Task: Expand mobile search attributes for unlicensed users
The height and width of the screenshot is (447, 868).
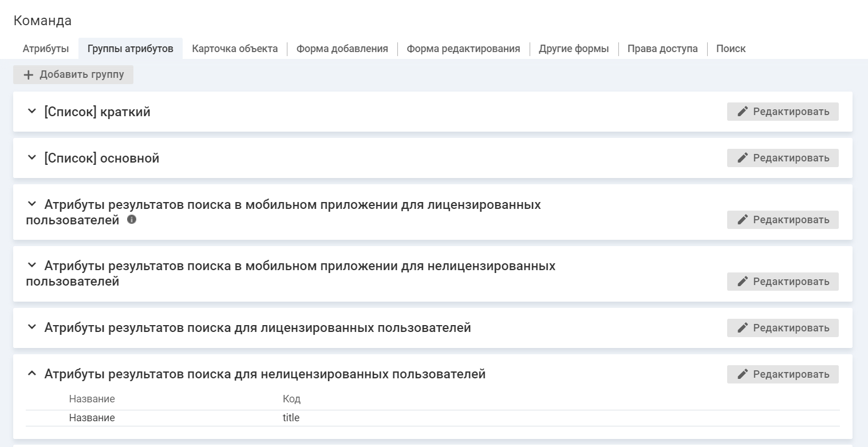Action: point(32,266)
